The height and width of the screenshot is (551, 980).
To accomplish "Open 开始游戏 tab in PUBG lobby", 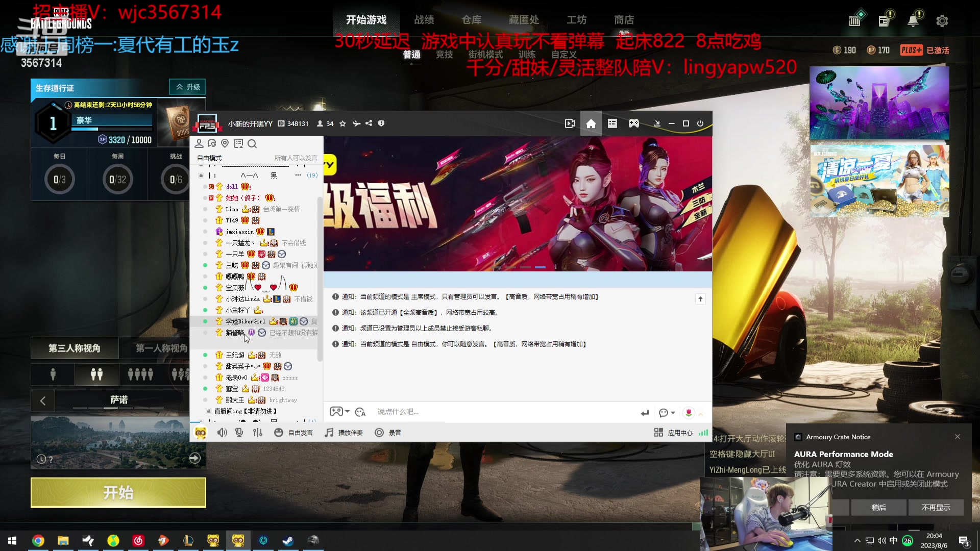I will click(366, 20).
